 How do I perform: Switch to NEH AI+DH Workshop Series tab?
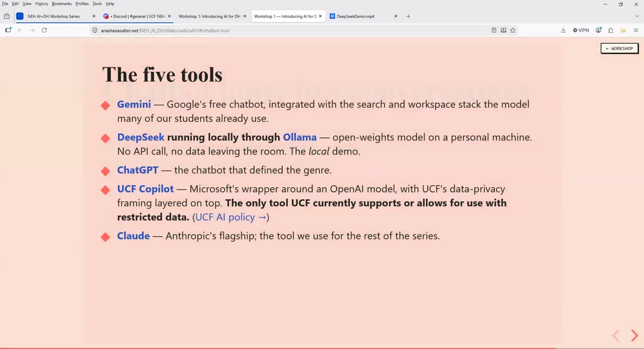point(55,16)
